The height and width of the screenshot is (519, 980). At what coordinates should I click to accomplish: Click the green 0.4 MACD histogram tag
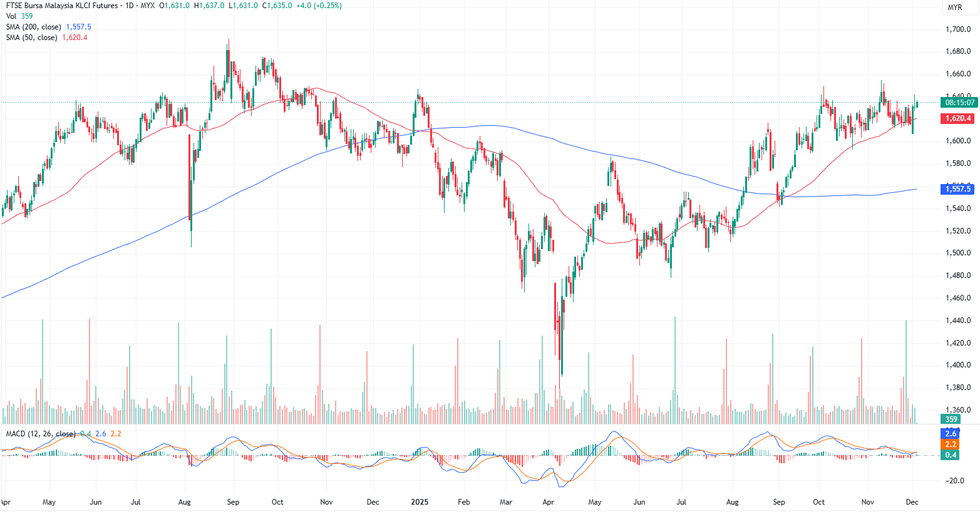(x=951, y=455)
